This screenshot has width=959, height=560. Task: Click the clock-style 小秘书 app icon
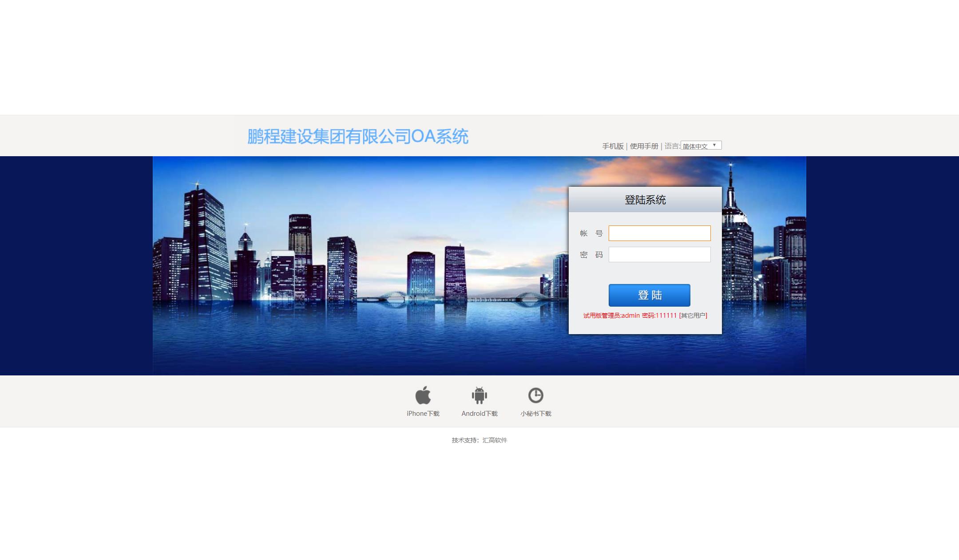tap(535, 394)
